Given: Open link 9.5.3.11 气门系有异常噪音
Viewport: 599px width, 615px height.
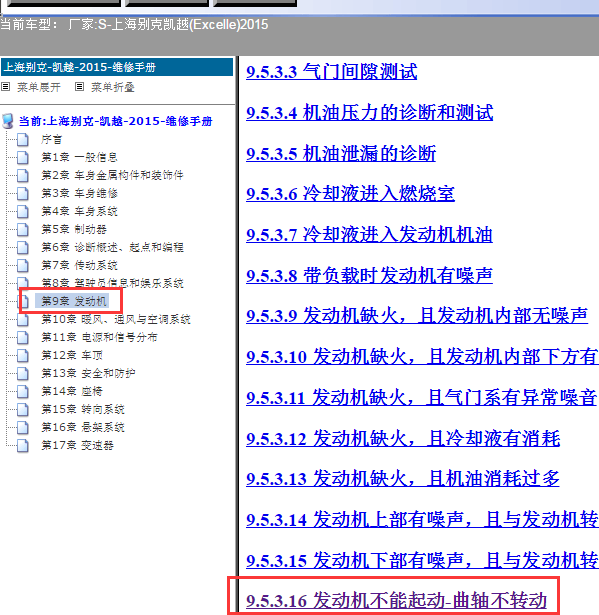Looking at the screenshot, I should tap(422, 398).
